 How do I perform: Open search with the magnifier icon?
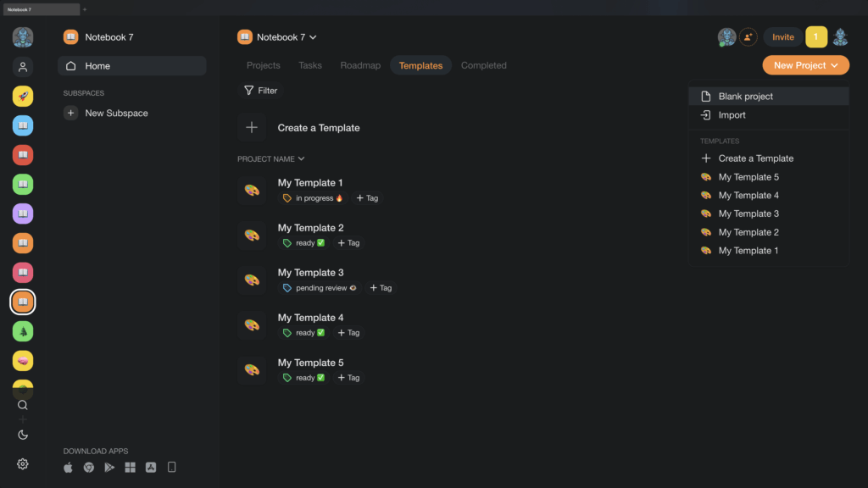coord(23,405)
